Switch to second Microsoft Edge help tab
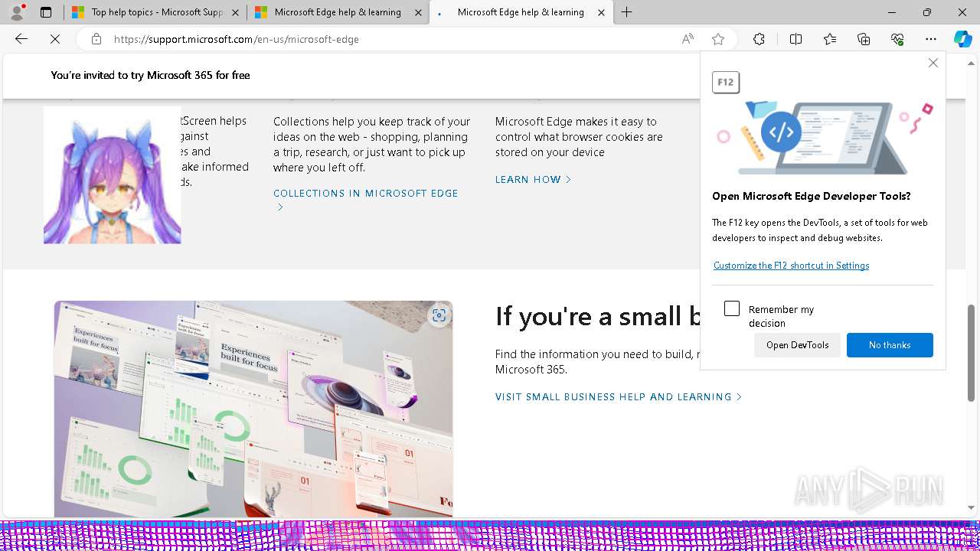 pos(338,12)
